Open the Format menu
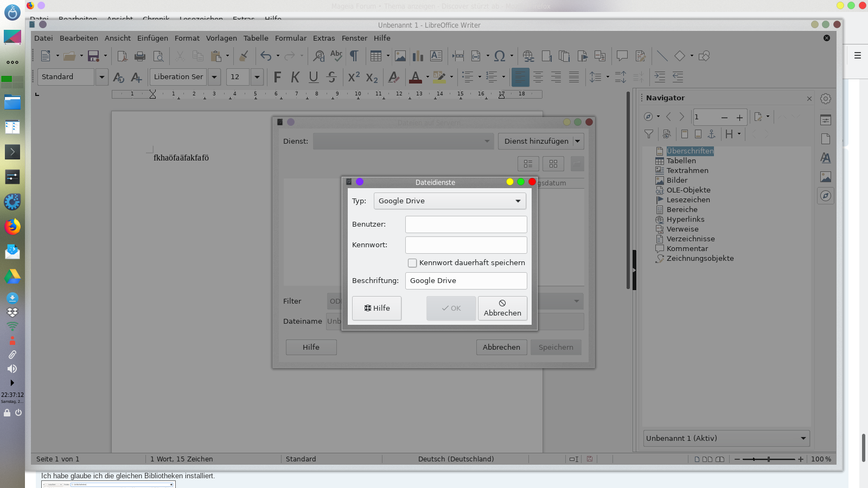This screenshot has width=868, height=488. pyautogui.click(x=187, y=38)
